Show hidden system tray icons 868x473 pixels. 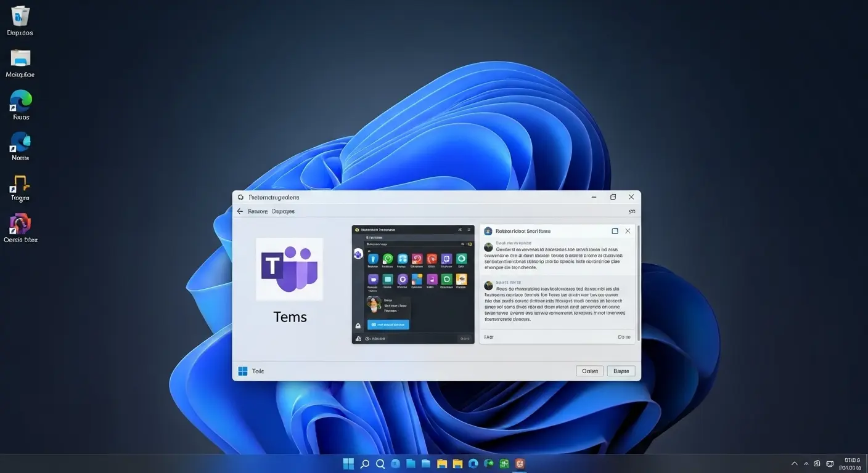click(x=795, y=463)
